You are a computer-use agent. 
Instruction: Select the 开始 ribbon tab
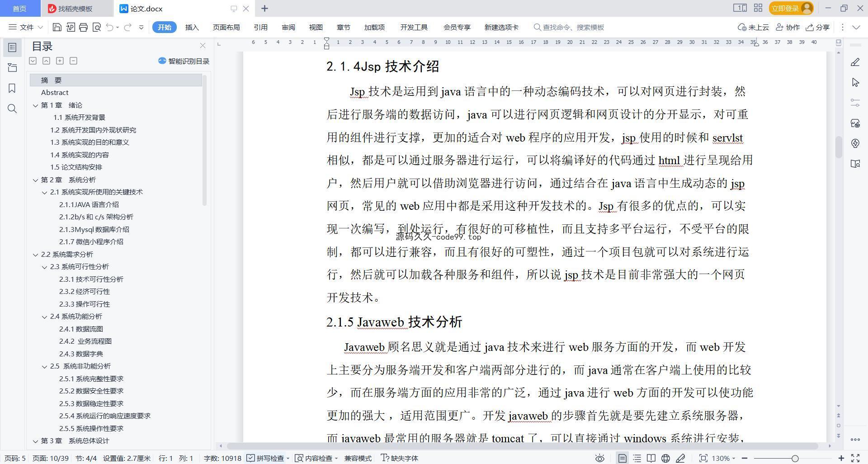[x=164, y=27]
